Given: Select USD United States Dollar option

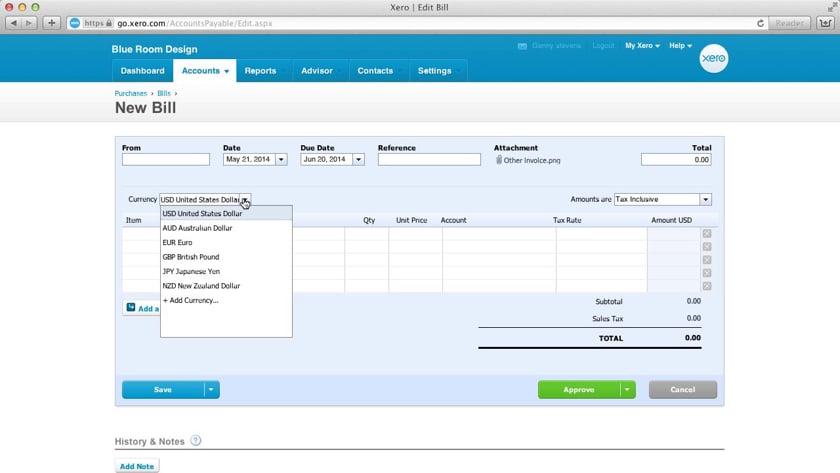Looking at the screenshot, I should pyautogui.click(x=226, y=213).
